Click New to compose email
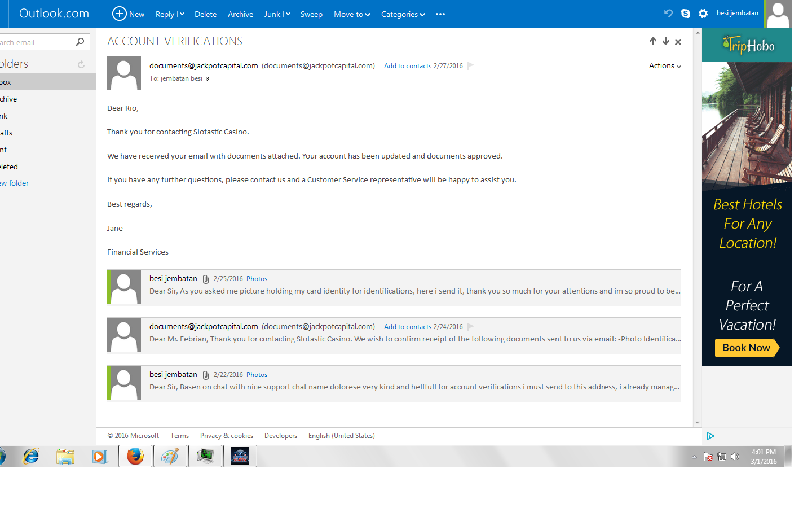The image size is (812, 508). coord(136,14)
